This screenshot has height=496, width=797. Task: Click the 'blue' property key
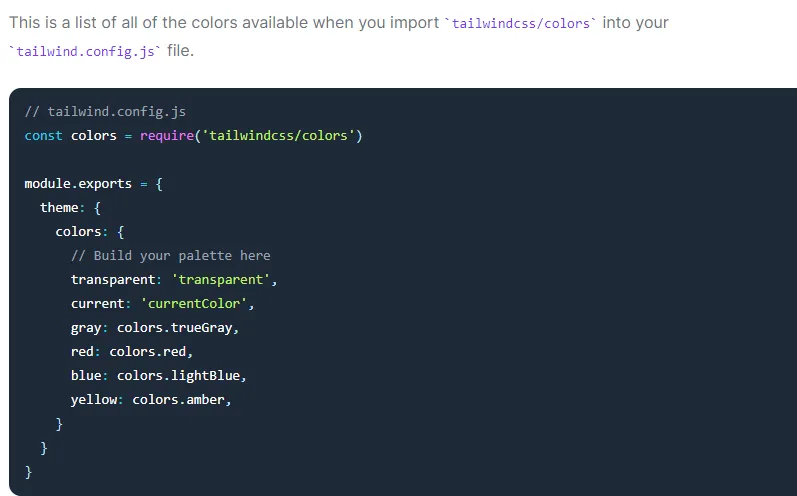[86, 375]
